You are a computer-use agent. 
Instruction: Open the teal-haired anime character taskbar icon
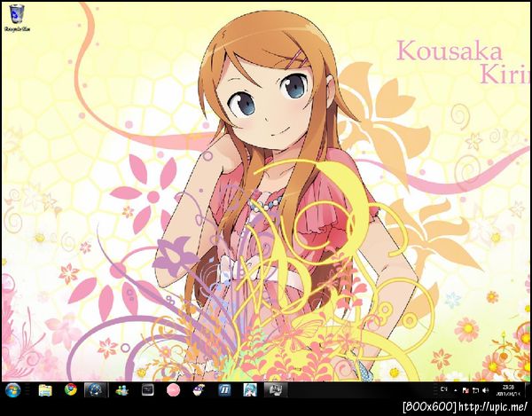pyautogui.click(x=250, y=390)
